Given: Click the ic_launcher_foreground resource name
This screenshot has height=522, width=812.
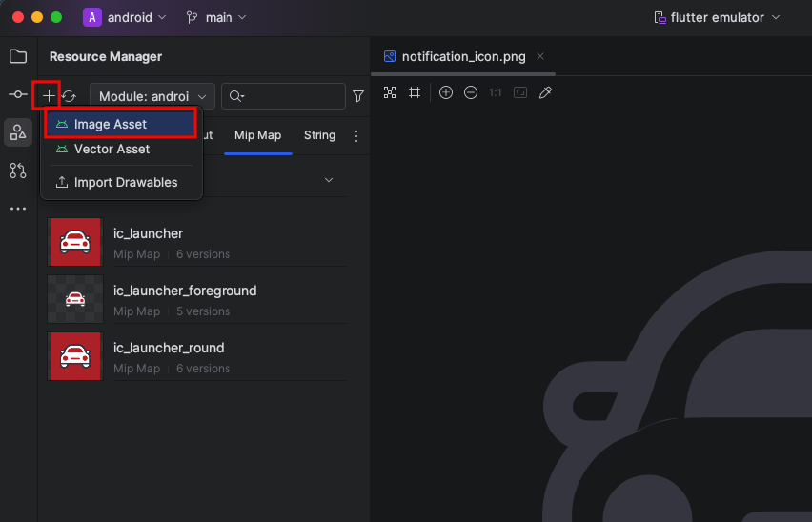Looking at the screenshot, I should pos(185,291).
